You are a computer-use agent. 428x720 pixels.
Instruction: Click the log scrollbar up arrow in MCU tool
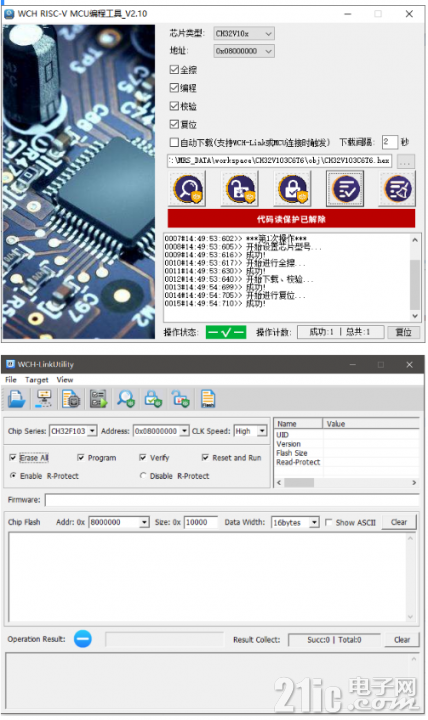415,240
